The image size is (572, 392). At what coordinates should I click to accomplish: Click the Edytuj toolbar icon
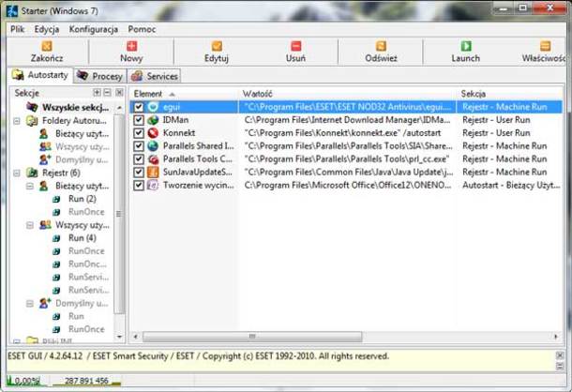coord(217,46)
